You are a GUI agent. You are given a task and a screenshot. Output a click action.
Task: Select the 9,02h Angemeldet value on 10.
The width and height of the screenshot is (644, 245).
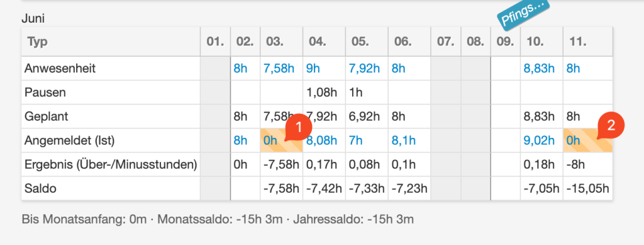point(539,140)
